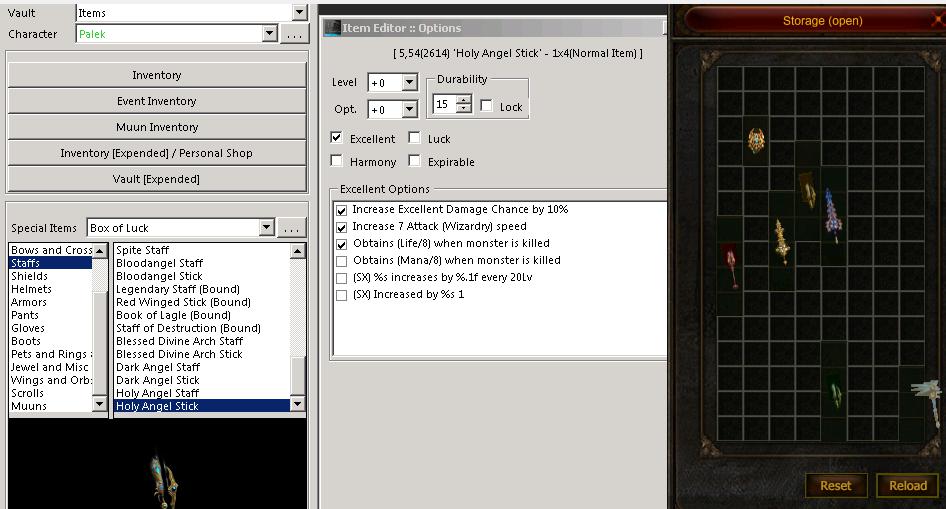Image resolution: width=946 pixels, height=509 pixels.
Task: Select the red stick item in storage
Action: coord(731,266)
